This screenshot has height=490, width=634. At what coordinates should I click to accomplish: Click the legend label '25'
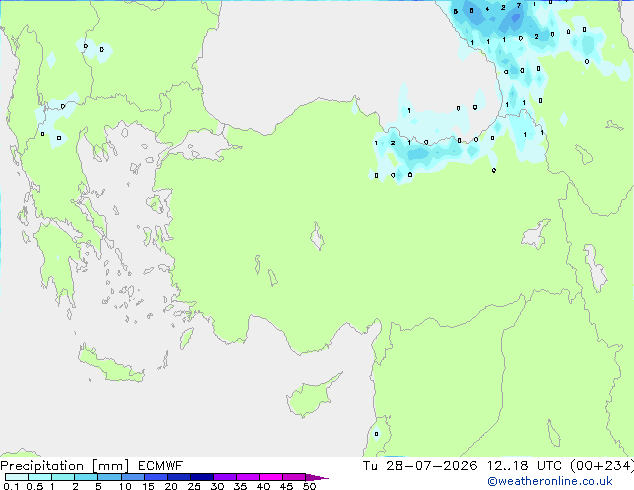194,486
